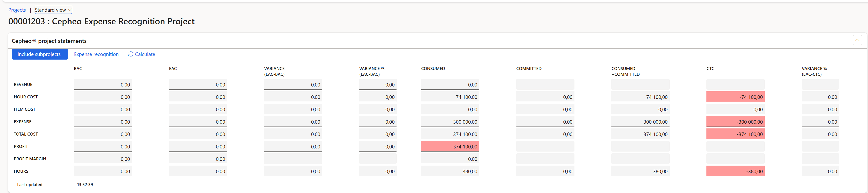Click the Last updated time 13:52:39
Screen dimensions: 868x193
pyautogui.click(x=85, y=185)
